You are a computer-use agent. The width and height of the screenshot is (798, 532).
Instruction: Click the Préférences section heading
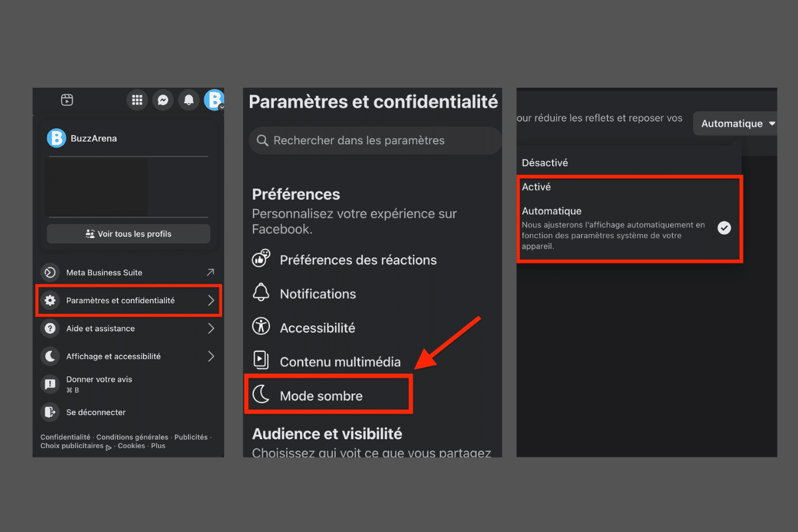[296, 194]
